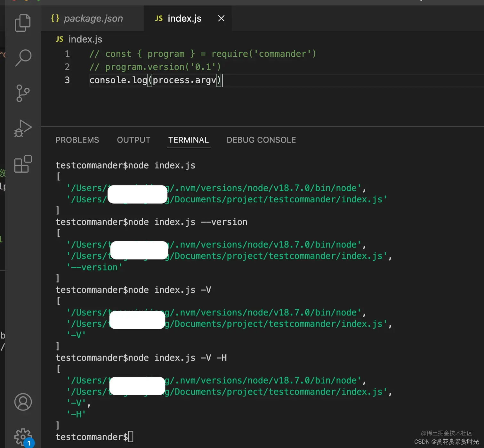The height and width of the screenshot is (448, 484).
Task: Switch to the OUTPUT panel tab
Action: tap(133, 140)
